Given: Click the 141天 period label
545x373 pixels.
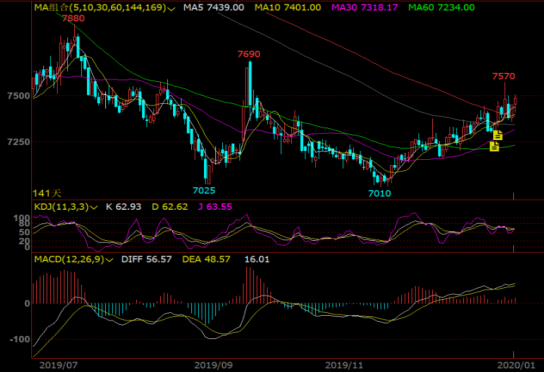Looking at the screenshot, I should (x=47, y=193).
